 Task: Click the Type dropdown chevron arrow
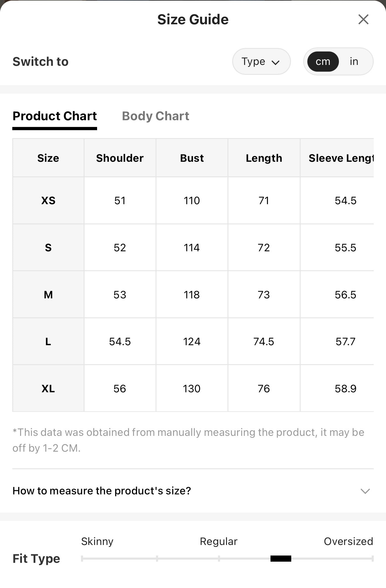[x=275, y=62]
